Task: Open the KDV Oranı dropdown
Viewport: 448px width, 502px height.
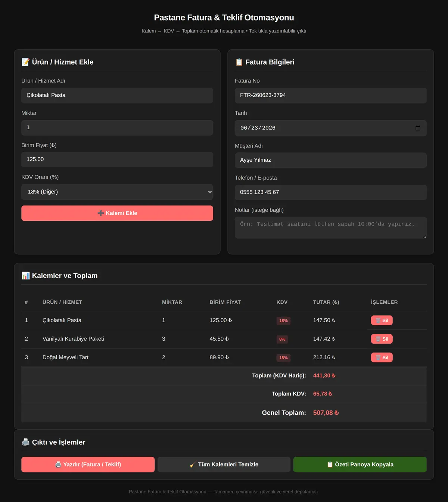Action: 117,192
